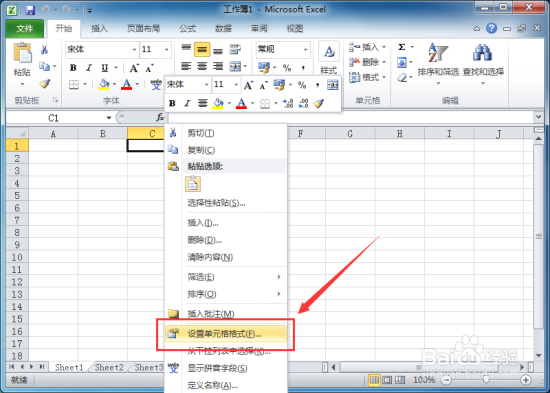This screenshot has width=550, height=393.
Task: Click the wrap text icon in ribbon
Action: [235, 49]
